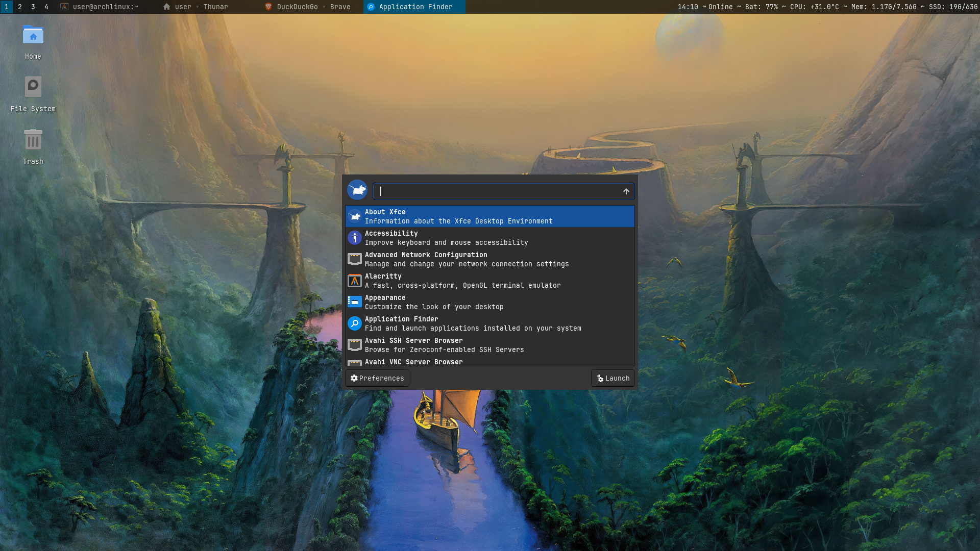Viewport: 980px width, 551px height.
Task: Select the Alacritty terminal icon
Action: click(355, 281)
